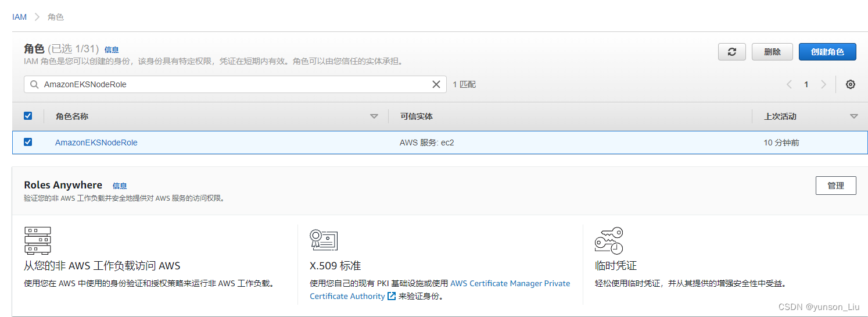Click the temporary credentials key icon

point(609,240)
